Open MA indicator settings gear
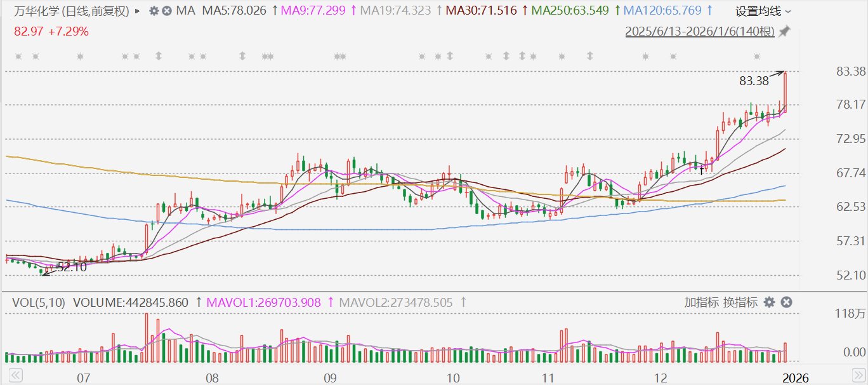 coord(154,11)
